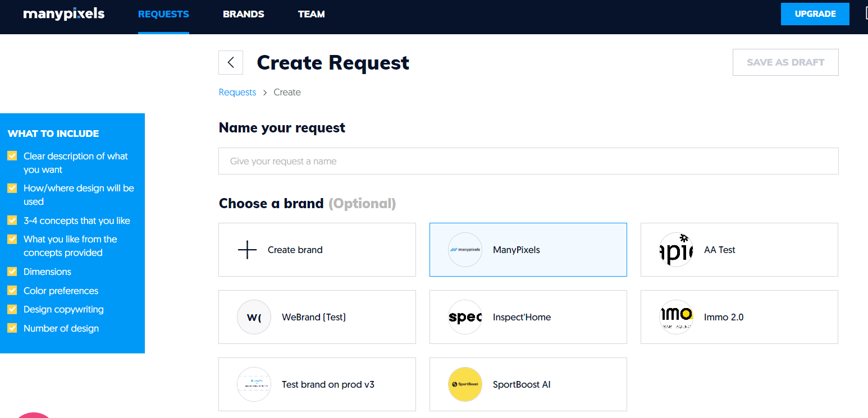Click the pink chat bubble at bottom left
Viewport: 868px width, 418px height.
click(34, 415)
